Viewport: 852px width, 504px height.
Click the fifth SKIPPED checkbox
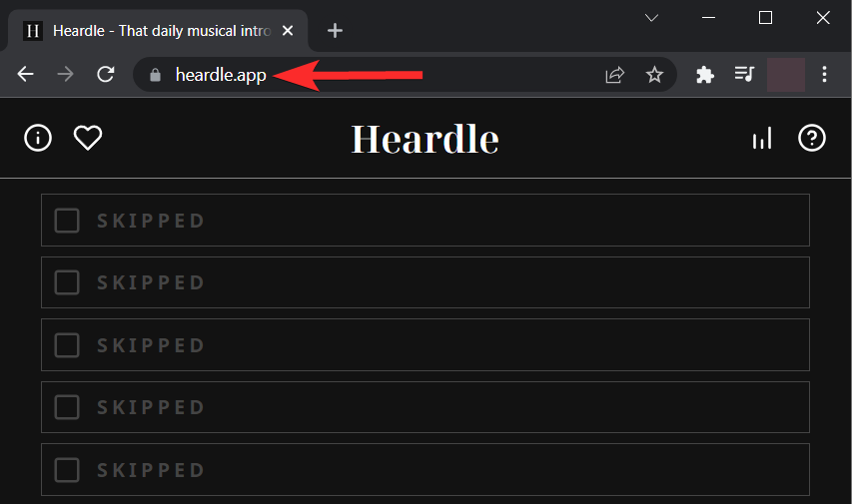point(67,470)
